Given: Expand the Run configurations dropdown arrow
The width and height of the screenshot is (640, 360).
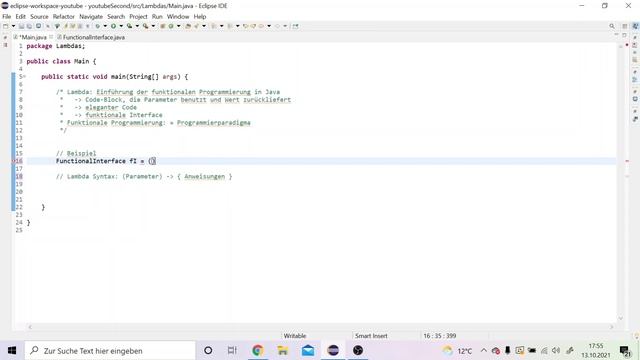Looking at the screenshot, I should click(121, 26).
